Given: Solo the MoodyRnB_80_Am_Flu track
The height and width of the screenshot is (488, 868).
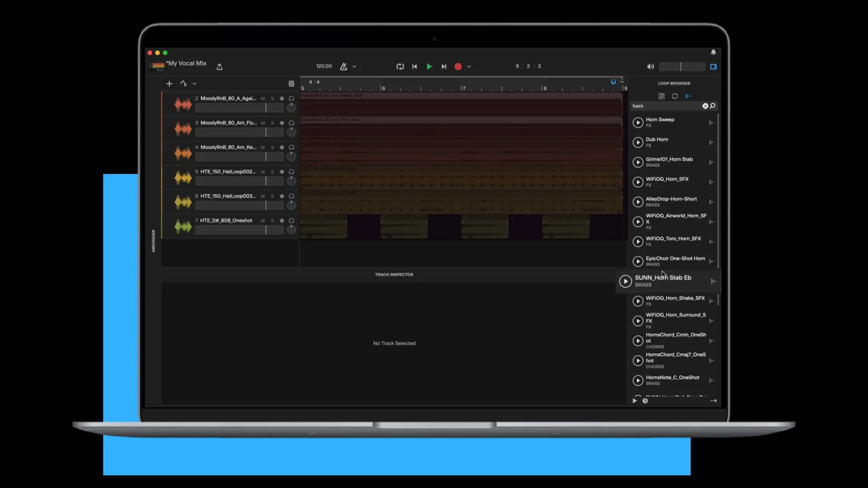Looking at the screenshot, I should (x=272, y=123).
